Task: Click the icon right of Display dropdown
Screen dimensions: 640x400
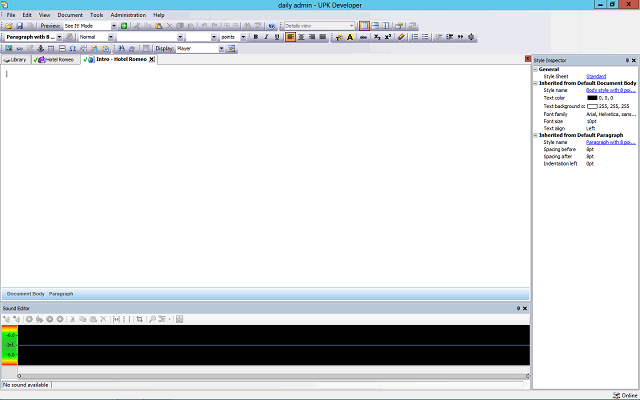Action: pos(231,49)
